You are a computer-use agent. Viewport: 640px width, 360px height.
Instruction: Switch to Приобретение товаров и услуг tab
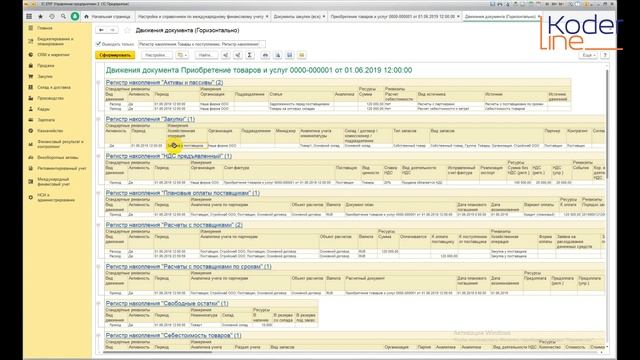[393, 16]
